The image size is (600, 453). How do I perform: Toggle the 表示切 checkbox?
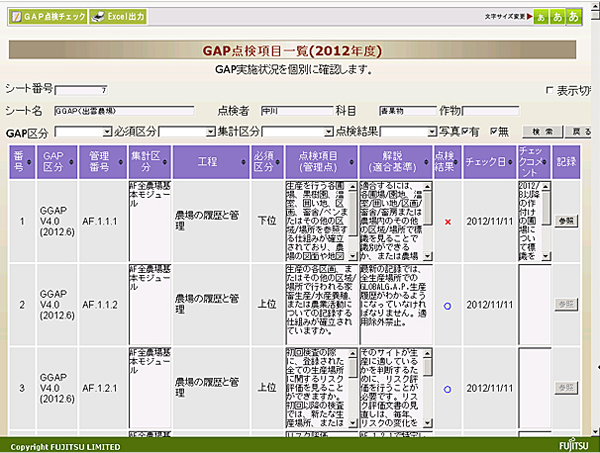(x=549, y=90)
